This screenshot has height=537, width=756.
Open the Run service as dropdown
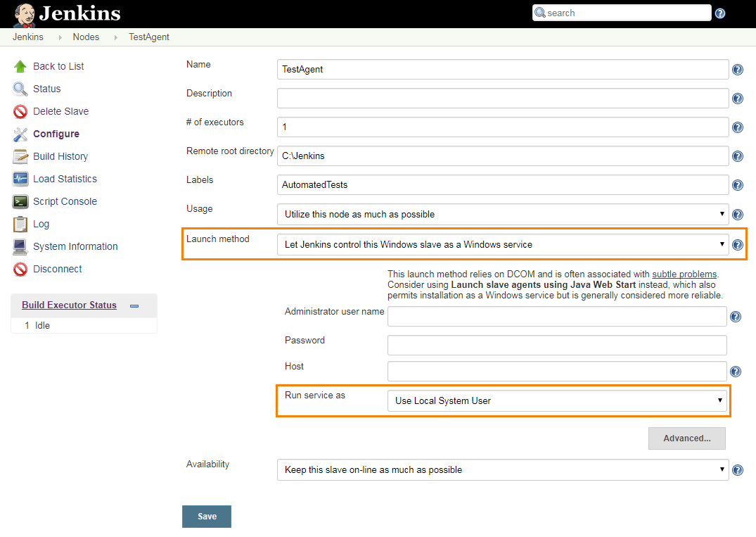pyautogui.click(x=557, y=401)
